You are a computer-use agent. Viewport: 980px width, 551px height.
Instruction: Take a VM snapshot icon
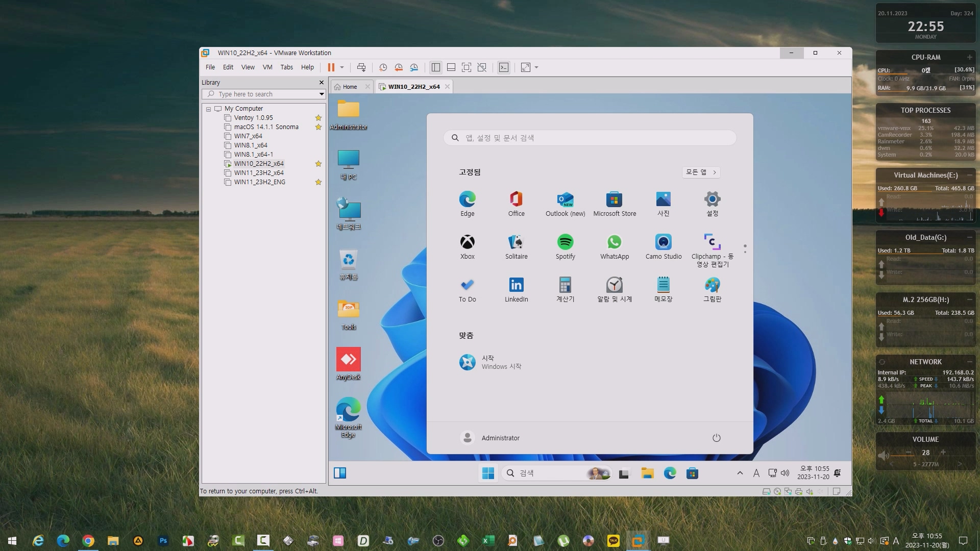click(383, 67)
